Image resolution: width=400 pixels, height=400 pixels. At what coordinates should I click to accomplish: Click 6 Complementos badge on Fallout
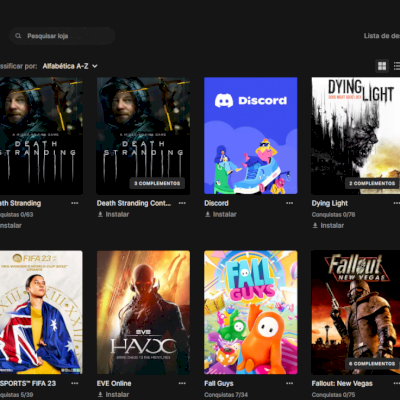tap(372, 363)
